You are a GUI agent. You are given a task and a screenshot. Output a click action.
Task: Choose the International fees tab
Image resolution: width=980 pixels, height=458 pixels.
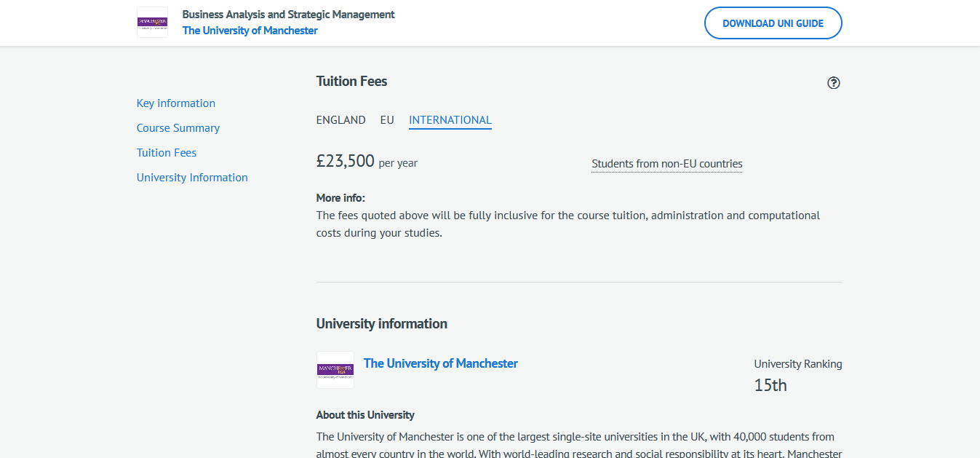click(450, 120)
